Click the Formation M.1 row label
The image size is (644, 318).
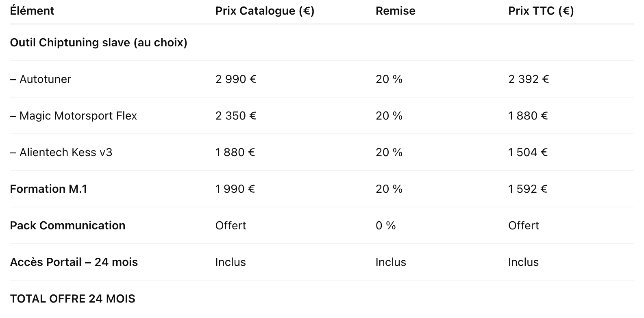(x=49, y=189)
